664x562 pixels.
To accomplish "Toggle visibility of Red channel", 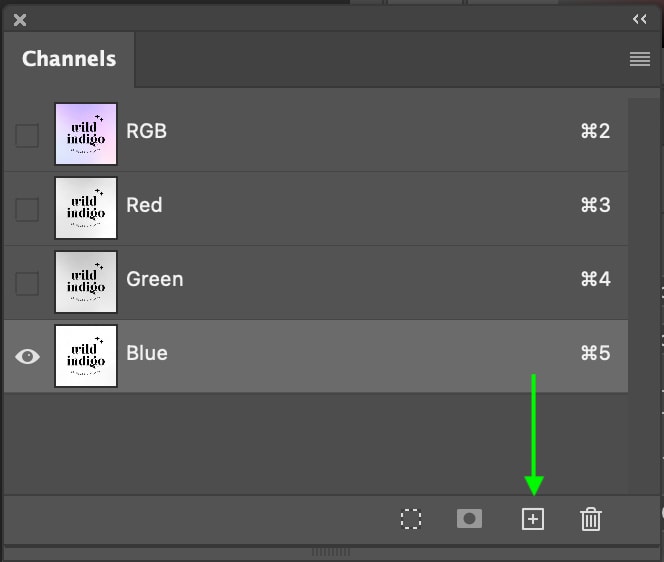I will coord(27,209).
